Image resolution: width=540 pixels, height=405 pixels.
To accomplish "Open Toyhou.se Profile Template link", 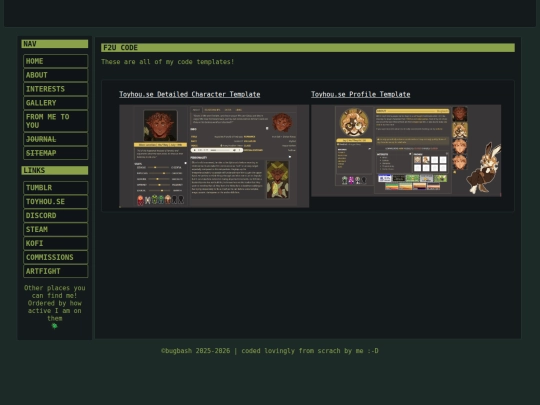I will (361, 94).
